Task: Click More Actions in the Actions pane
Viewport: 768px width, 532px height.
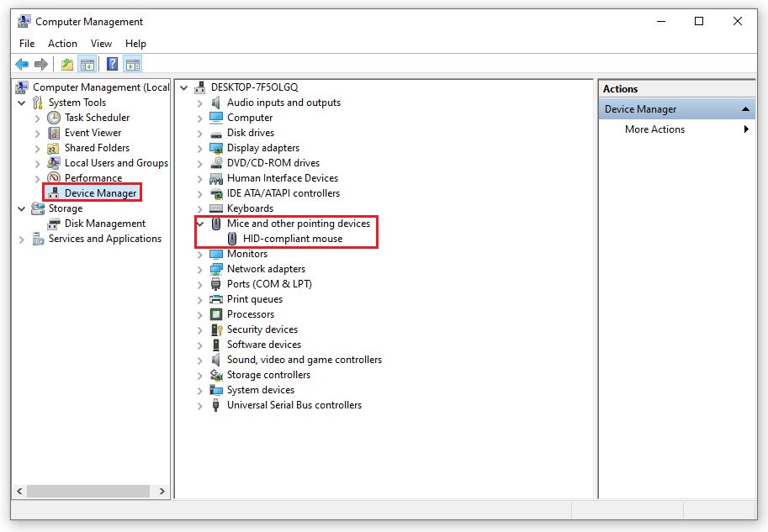Action: pos(655,129)
